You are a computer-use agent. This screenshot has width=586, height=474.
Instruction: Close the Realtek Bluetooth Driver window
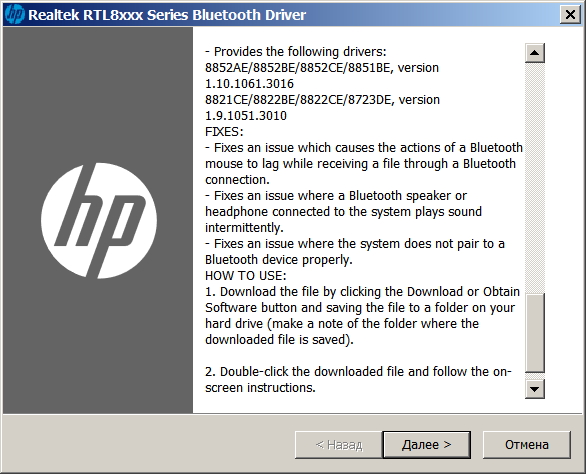570,15
